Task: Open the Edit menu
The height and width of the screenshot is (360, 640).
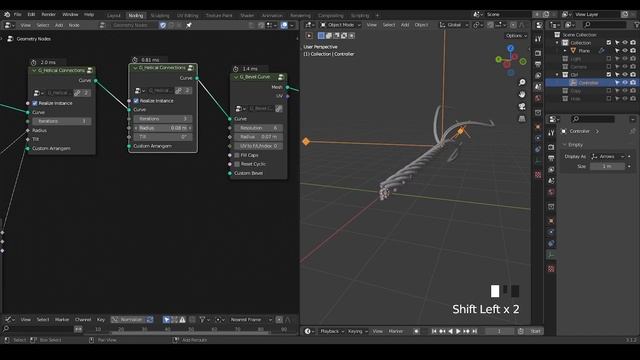Action: (x=31, y=14)
